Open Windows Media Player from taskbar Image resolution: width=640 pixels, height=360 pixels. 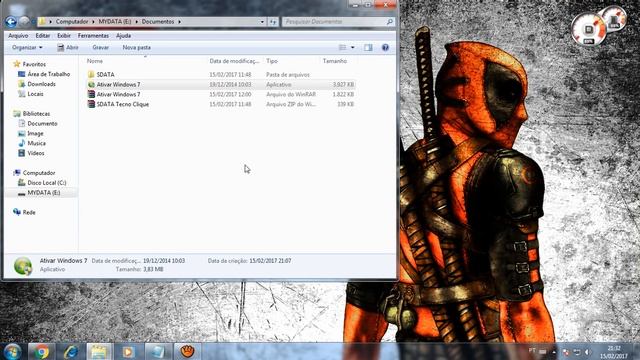point(128,351)
